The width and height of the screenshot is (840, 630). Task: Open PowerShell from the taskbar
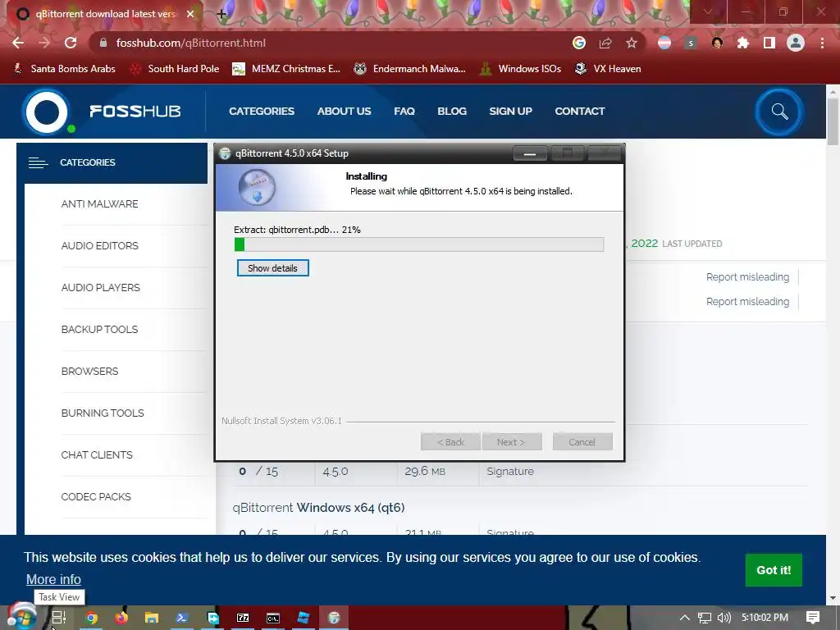[x=182, y=618]
